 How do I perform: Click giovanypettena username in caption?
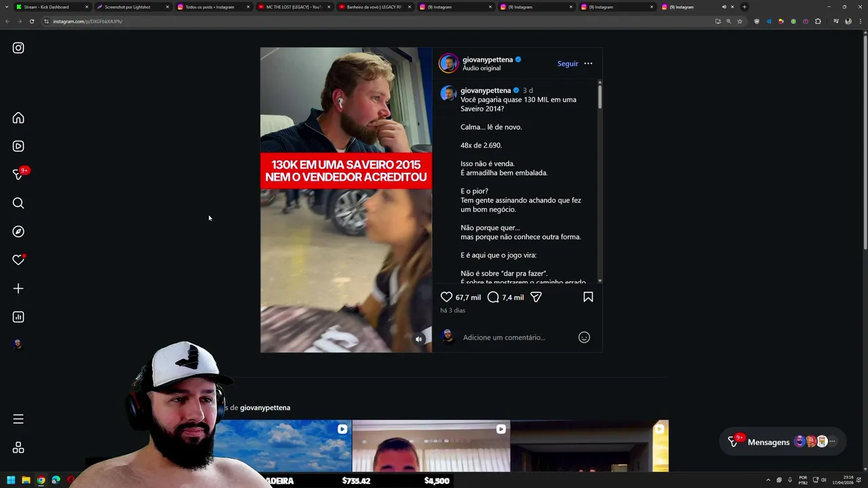(486, 90)
